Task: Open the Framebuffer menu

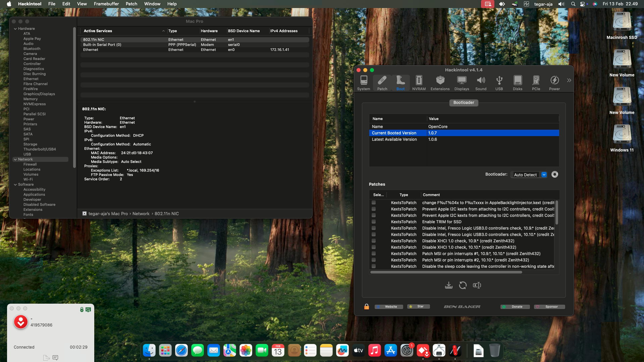Action: tap(106, 4)
